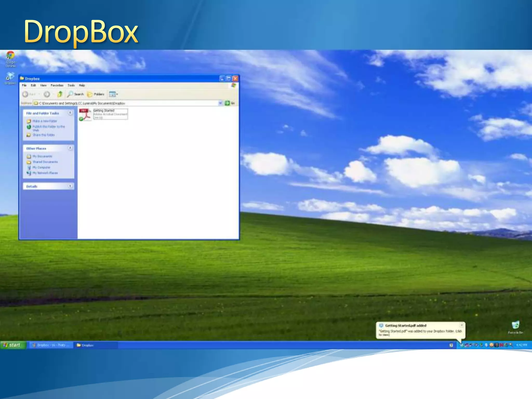The height and width of the screenshot is (399, 532).
Task: Click the Start button
Action: click(13, 345)
